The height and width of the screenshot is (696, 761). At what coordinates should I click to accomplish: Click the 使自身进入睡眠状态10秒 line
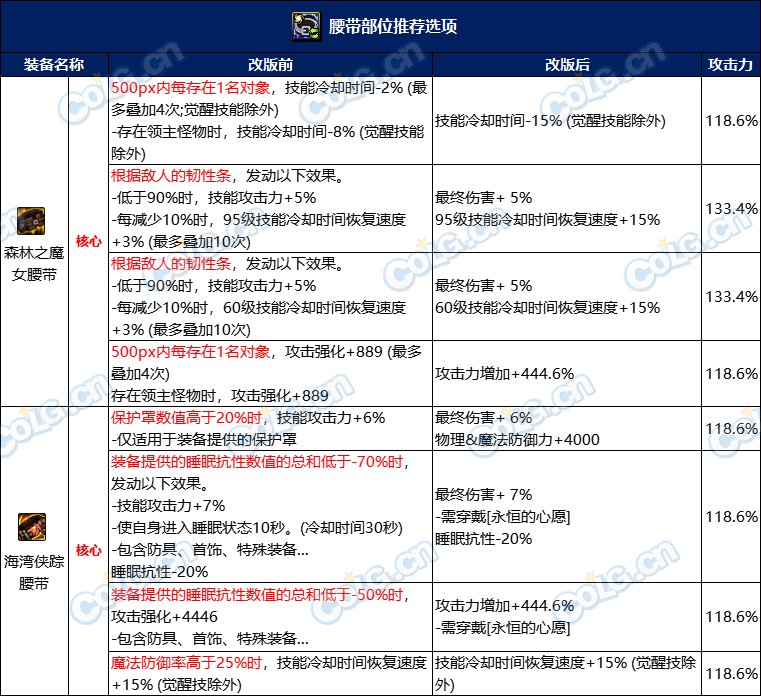(x=257, y=528)
